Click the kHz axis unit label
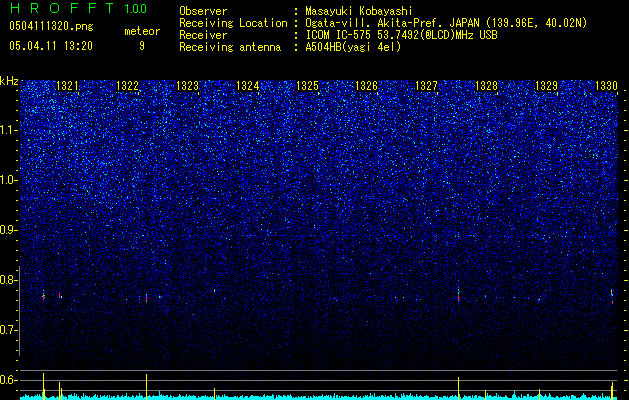 coord(9,81)
